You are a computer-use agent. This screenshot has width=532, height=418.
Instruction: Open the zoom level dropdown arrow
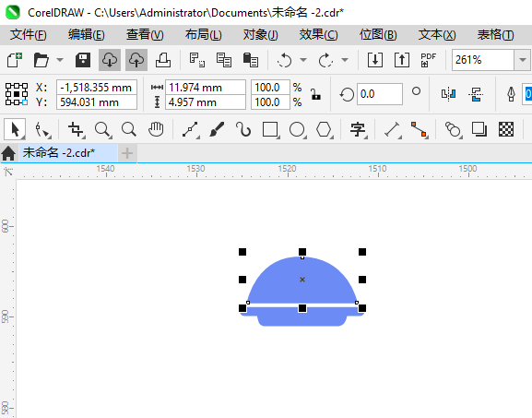[523, 60]
